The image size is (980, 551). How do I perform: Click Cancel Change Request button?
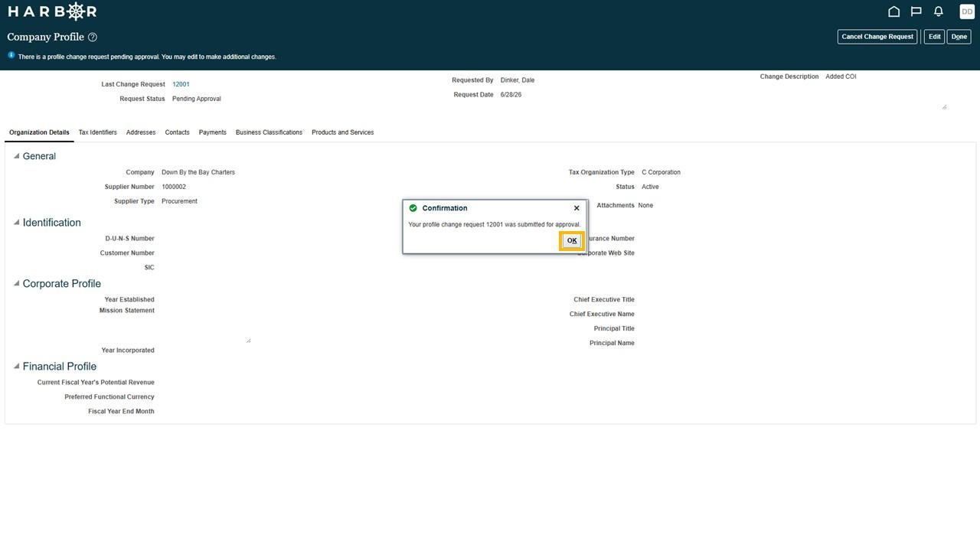pos(877,37)
